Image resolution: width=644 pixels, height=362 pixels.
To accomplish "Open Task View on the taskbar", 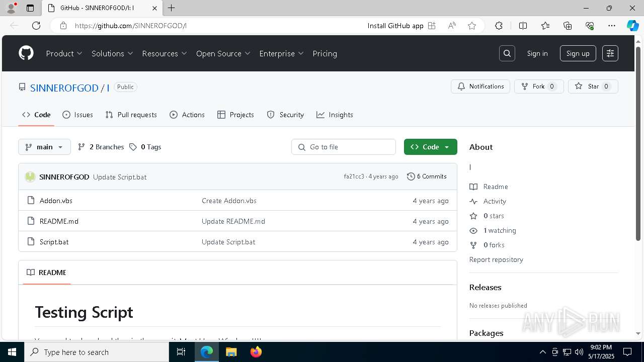I will pyautogui.click(x=181, y=352).
